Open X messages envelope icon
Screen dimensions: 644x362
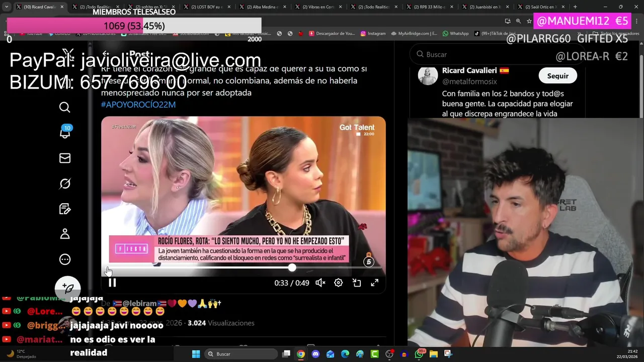pos(65,158)
